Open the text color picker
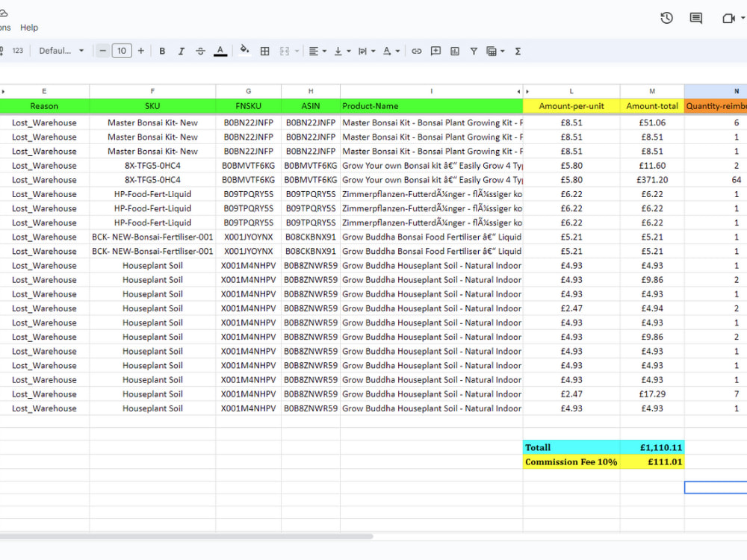The width and height of the screenshot is (747, 560). point(220,51)
